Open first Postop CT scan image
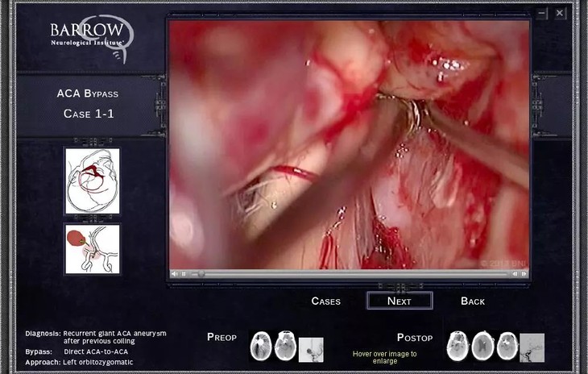 pos(458,346)
